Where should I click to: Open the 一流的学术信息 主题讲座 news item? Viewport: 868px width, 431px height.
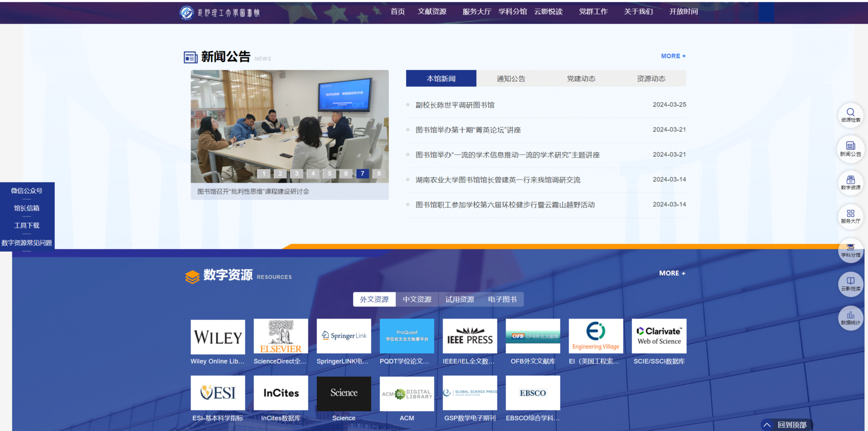click(508, 155)
